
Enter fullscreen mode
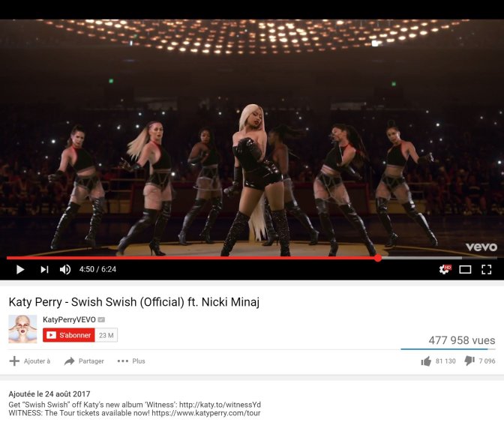coord(486,269)
